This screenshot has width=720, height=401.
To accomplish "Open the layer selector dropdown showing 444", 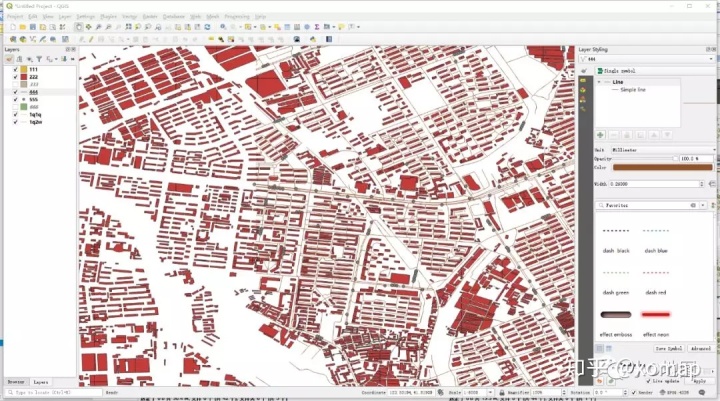I will point(647,59).
